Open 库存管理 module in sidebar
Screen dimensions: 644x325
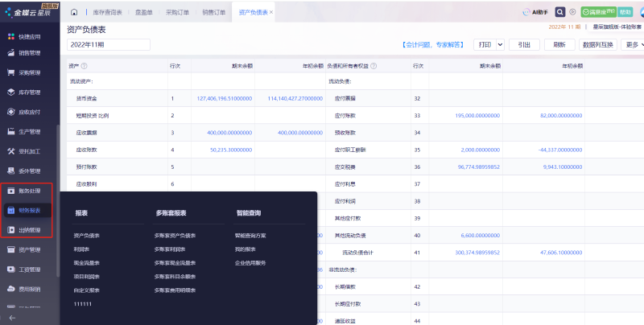[x=25, y=93]
